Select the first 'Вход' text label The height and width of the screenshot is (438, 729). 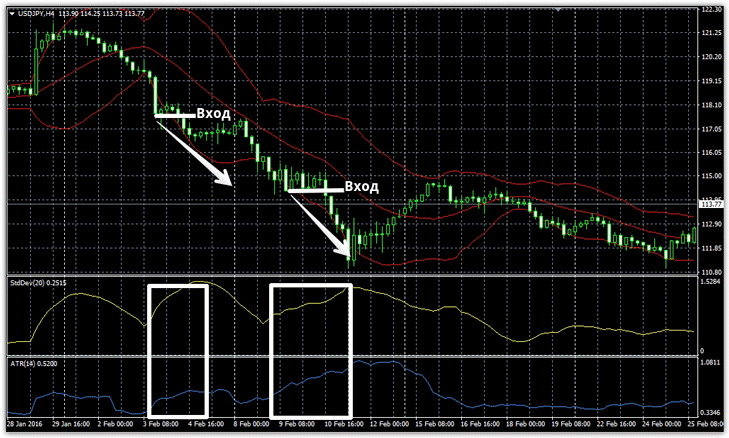(x=213, y=114)
